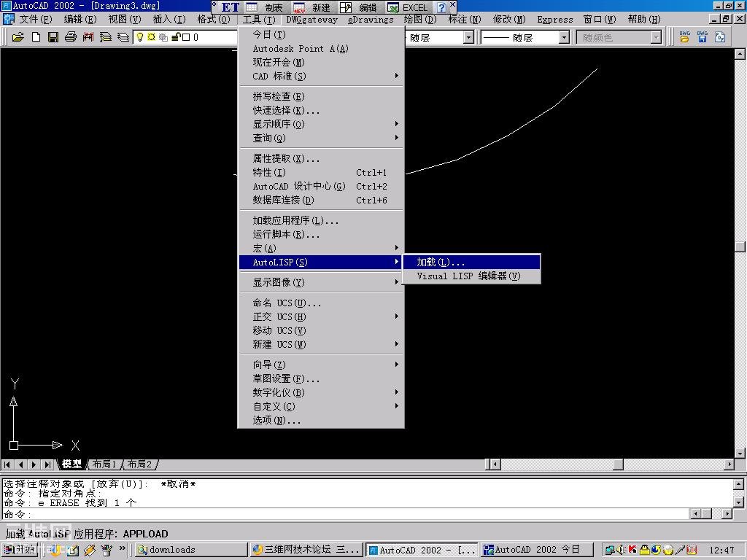Click the Open file folder icon
747x560 pixels.
[18, 37]
